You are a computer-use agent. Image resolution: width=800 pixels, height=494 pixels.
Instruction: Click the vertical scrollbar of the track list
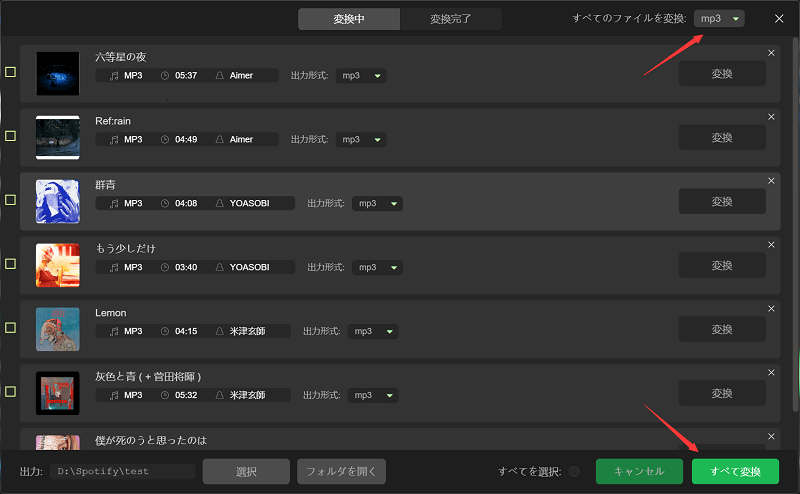click(795, 225)
